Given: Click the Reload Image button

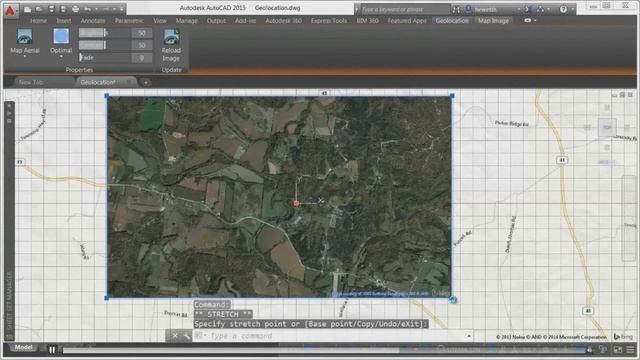Looking at the screenshot, I should 171,45.
